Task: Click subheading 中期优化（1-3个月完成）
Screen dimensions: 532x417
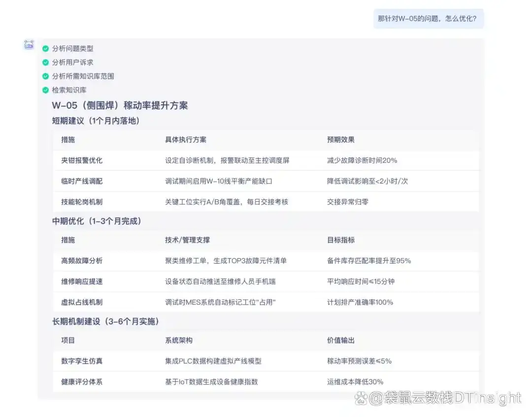Action: [97, 221]
